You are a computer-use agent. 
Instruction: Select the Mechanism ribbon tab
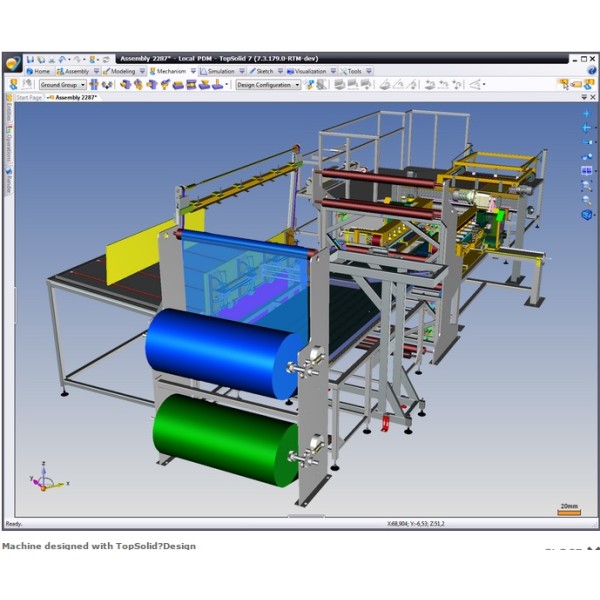tap(168, 71)
